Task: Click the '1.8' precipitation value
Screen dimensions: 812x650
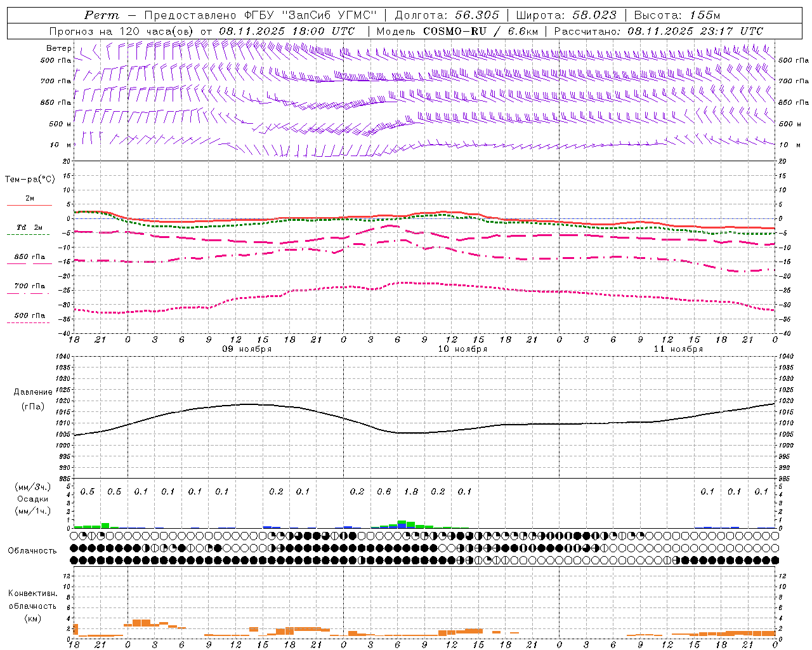Action: pos(411,492)
